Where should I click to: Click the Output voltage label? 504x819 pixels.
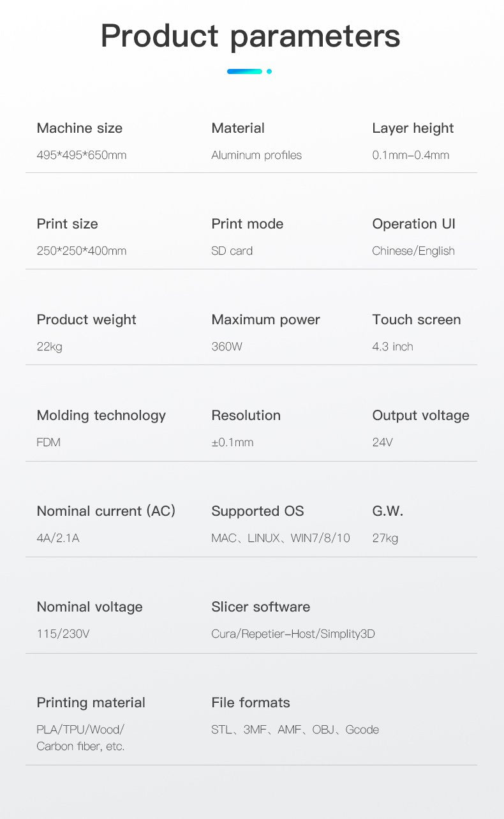[420, 416]
